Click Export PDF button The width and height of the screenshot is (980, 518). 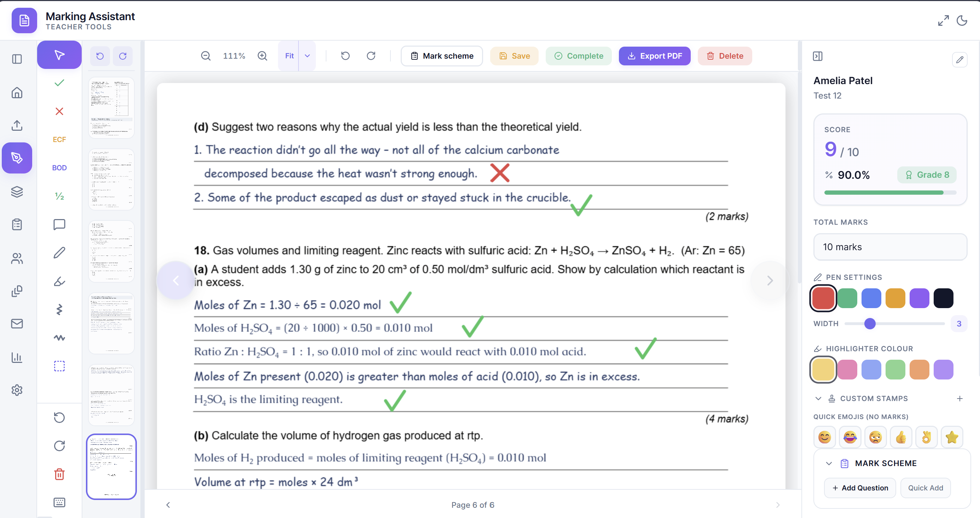[654, 56]
